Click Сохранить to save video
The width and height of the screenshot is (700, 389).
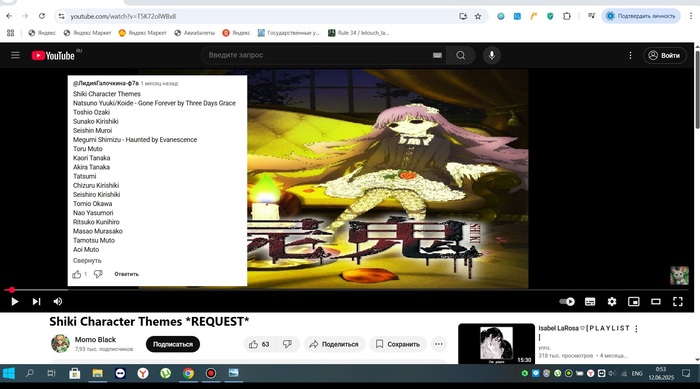point(398,344)
